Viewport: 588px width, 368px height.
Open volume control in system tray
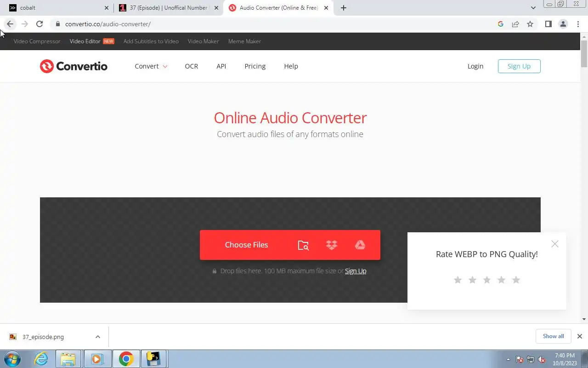point(542,359)
